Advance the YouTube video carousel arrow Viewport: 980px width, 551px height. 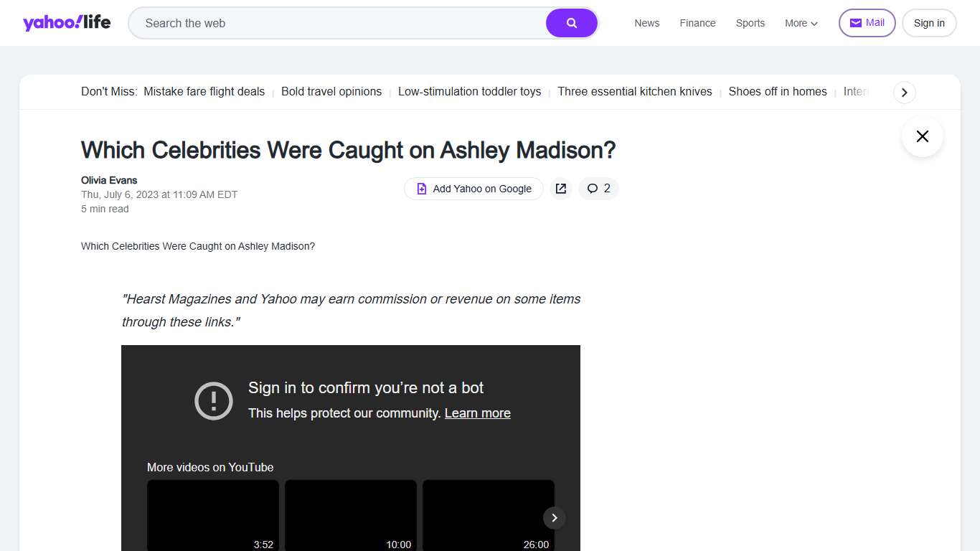[554, 517]
